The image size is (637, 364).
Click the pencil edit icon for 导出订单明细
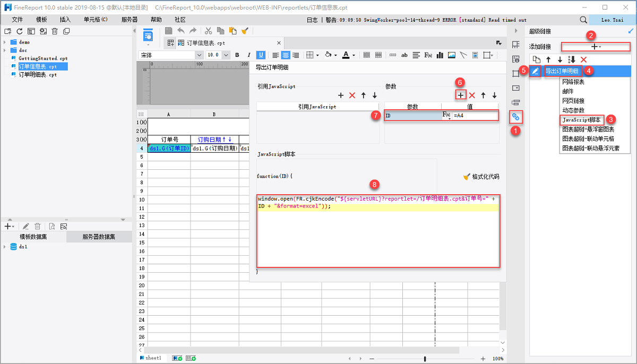tap(536, 71)
